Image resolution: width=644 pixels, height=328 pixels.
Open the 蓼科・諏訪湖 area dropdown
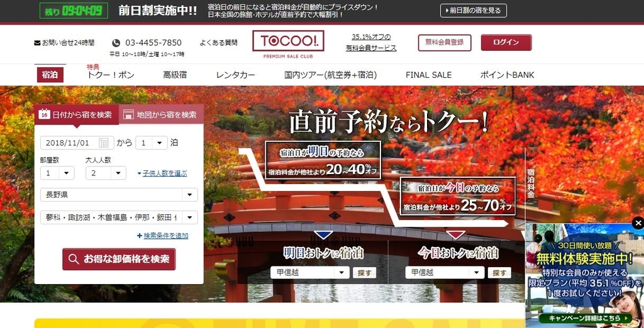(119, 217)
